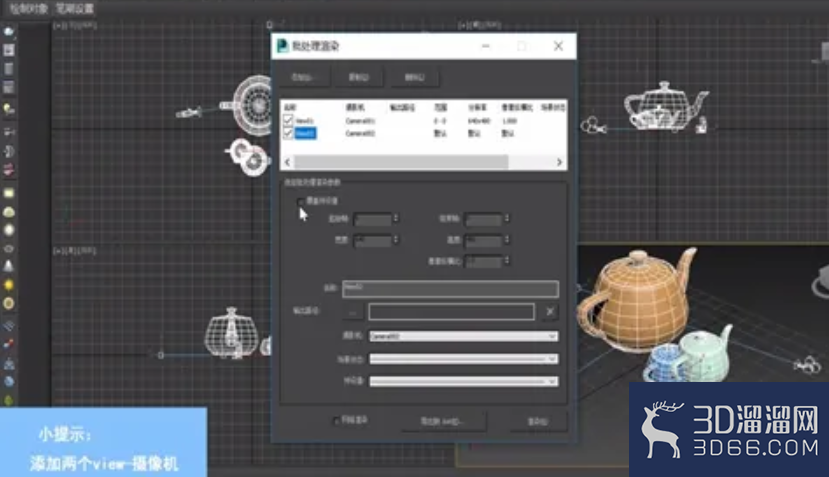Screen dimensions: 829x477
Task: Click the Duplicate button beside Add
Action: click(x=359, y=77)
